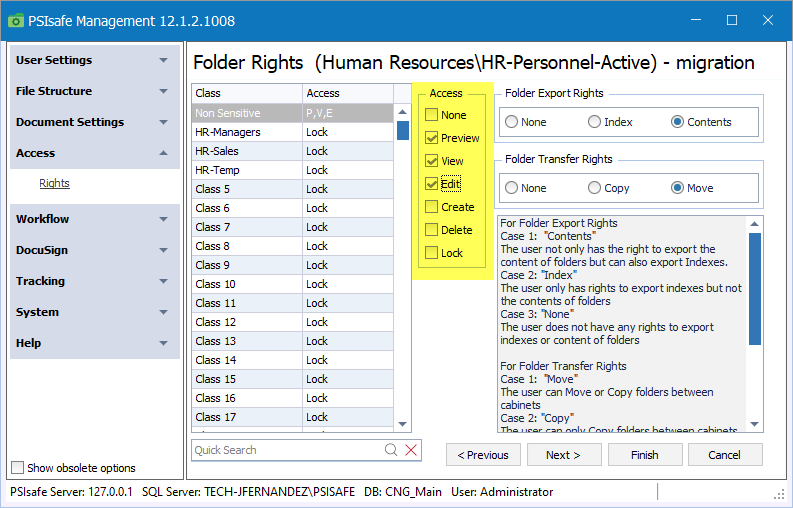
Task: Enable the Delete access checkbox
Action: [x=431, y=230]
